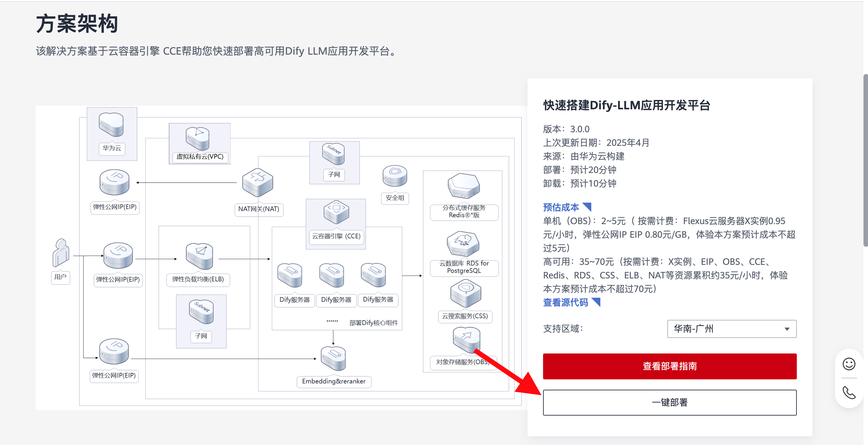Click the smiley feedback icon
Image resolution: width=868 pixels, height=445 pixels.
coord(849,364)
